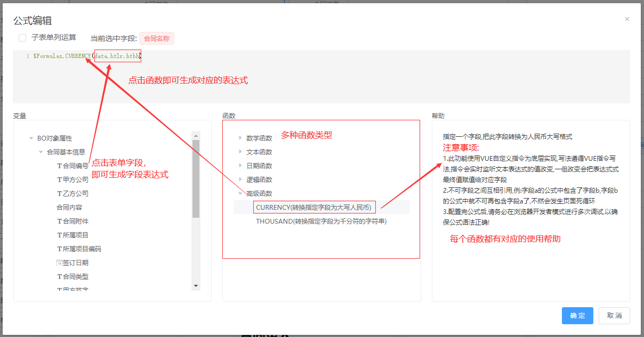Insert the THOUSAND function

coord(321,221)
